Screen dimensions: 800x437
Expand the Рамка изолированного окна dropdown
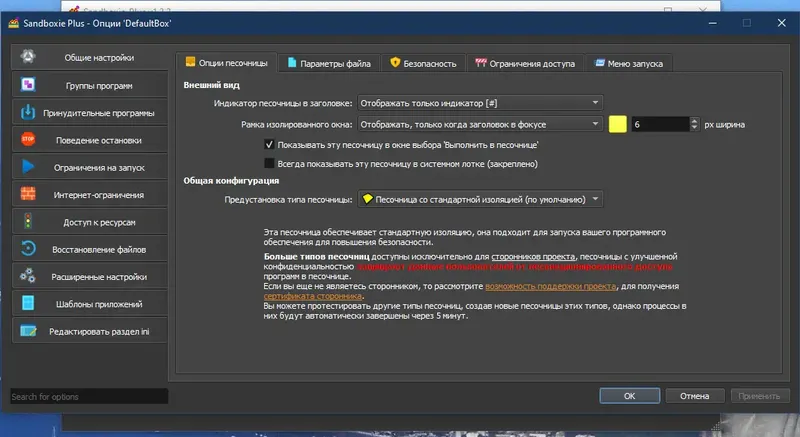(480, 124)
